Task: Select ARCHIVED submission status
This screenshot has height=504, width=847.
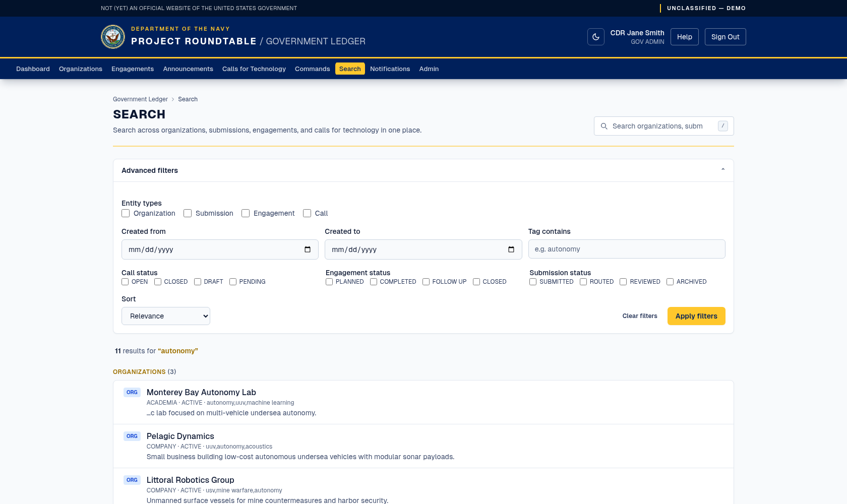Action: 670,282
